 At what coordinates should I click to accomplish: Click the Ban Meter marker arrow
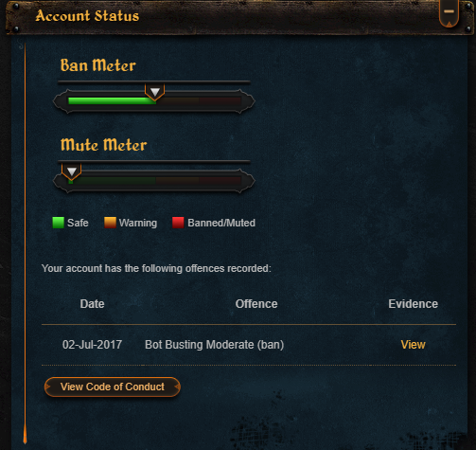tap(154, 92)
